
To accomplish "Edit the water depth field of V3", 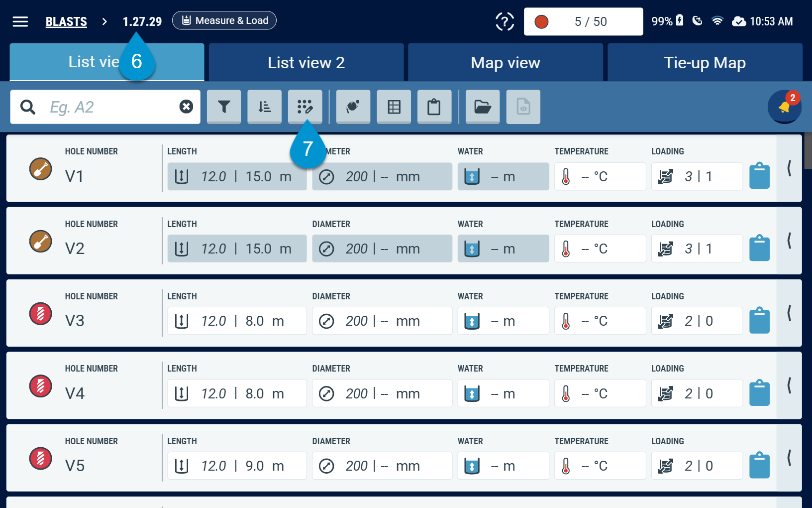I will click(x=503, y=321).
